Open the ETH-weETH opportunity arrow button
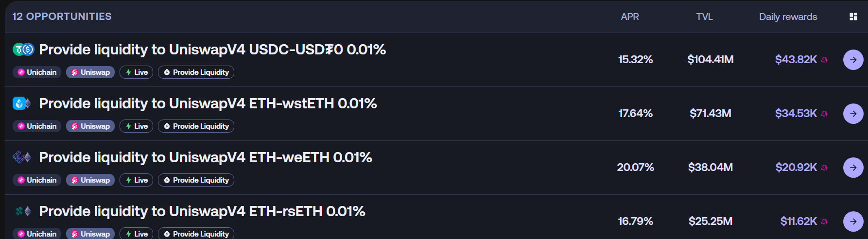This screenshot has height=239, width=868. (853, 168)
